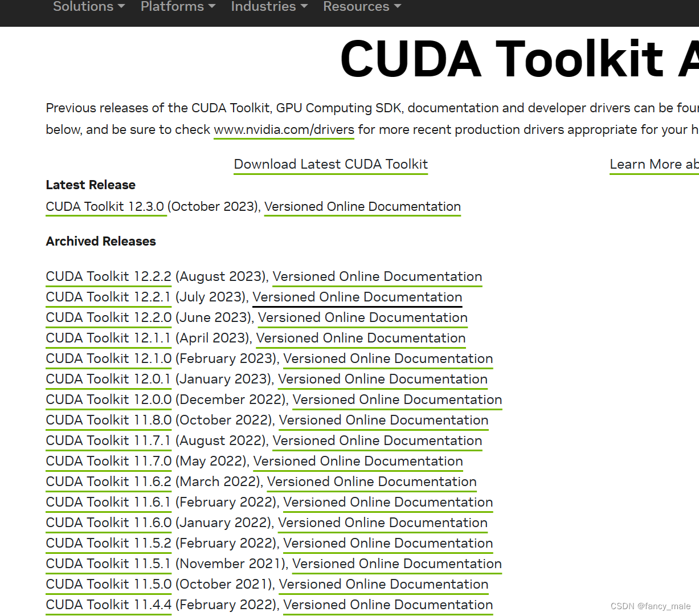Viewport: 699px width, 616px height.
Task: Open CUDA Toolkit 11.7.0 download
Action: (x=108, y=462)
